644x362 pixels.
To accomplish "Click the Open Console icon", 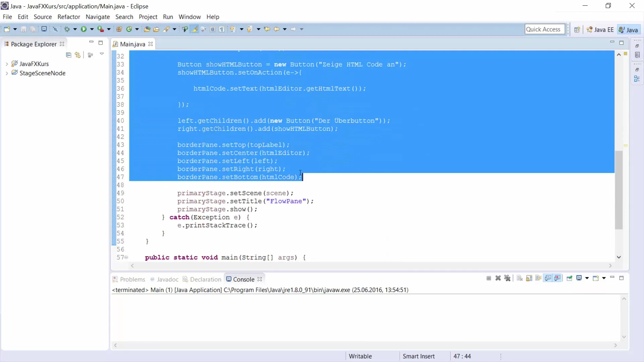I will click(x=596, y=278).
